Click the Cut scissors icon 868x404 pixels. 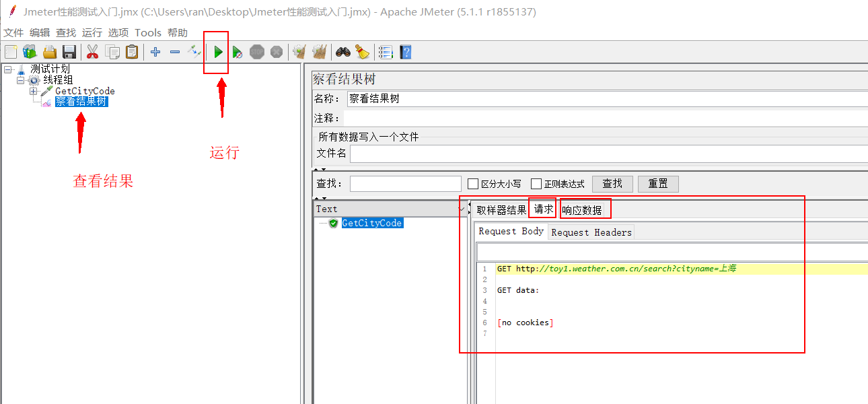[x=93, y=52]
